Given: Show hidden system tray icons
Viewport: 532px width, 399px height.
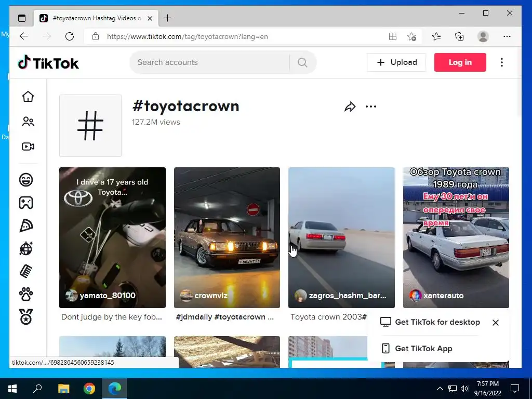Looking at the screenshot, I should coord(440,389).
